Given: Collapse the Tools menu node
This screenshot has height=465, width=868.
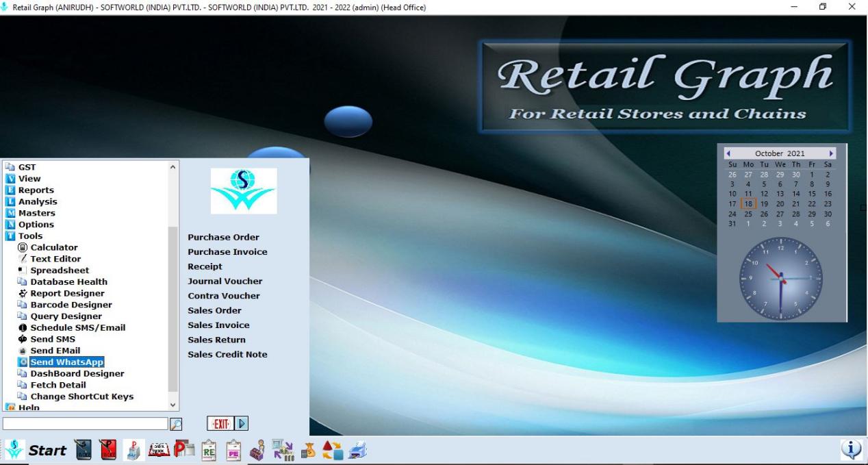Looking at the screenshot, I should tap(10, 236).
